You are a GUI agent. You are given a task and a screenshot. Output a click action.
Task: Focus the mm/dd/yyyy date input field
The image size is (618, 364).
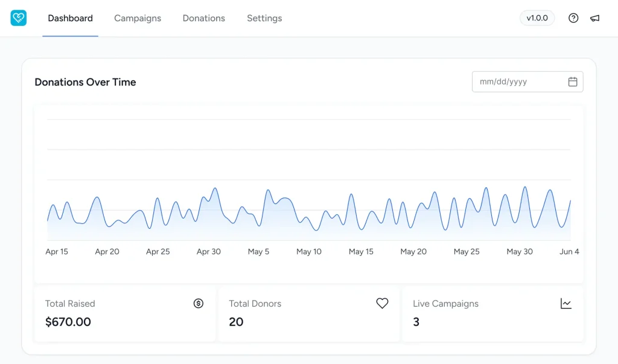click(x=519, y=82)
